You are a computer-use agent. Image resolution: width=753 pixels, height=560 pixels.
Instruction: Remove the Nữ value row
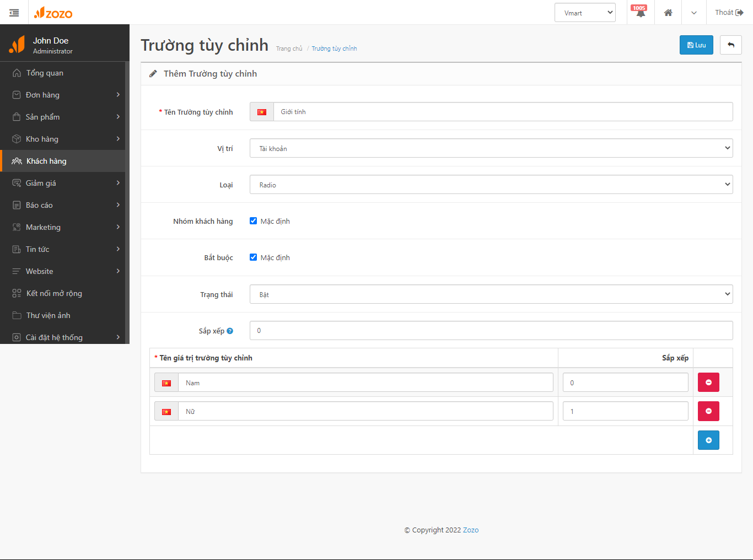click(x=708, y=411)
